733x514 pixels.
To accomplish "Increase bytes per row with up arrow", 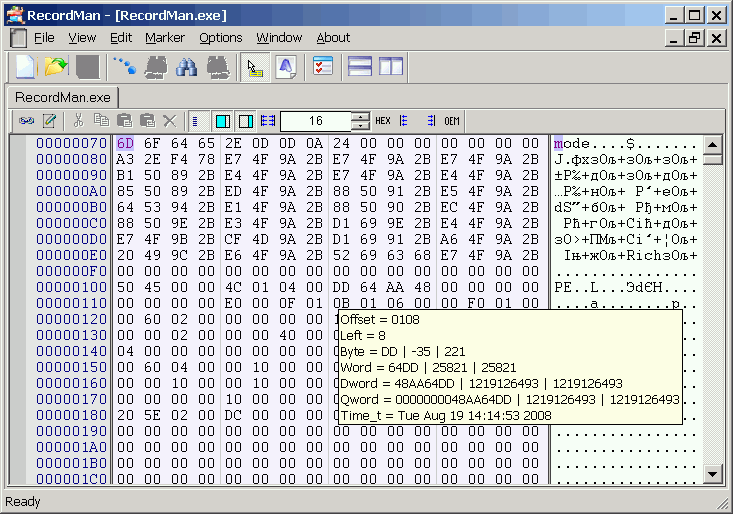I will (360, 116).
